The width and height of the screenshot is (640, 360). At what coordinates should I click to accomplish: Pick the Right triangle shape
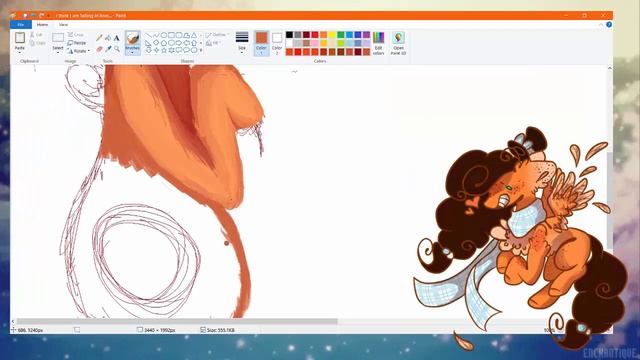[149, 42]
